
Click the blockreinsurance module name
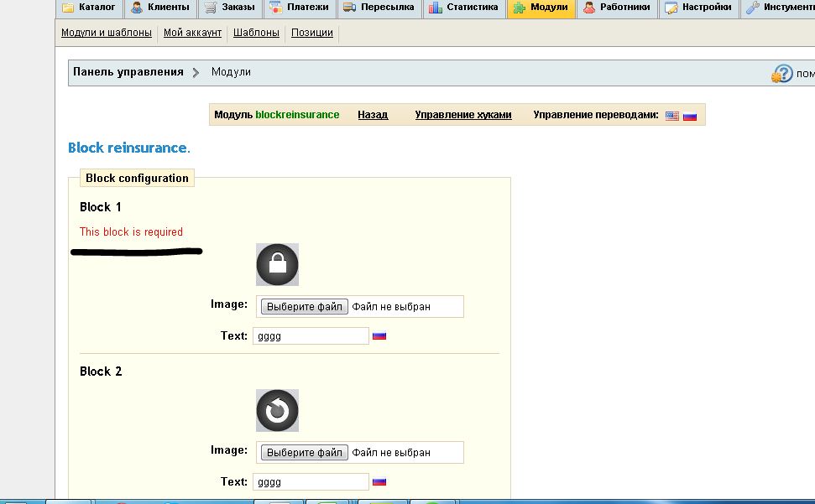tap(297, 115)
